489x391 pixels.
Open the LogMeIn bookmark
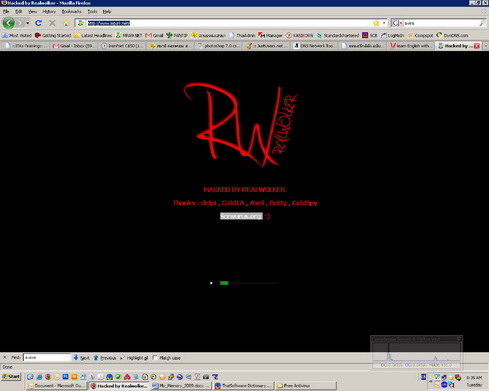coord(392,35)
